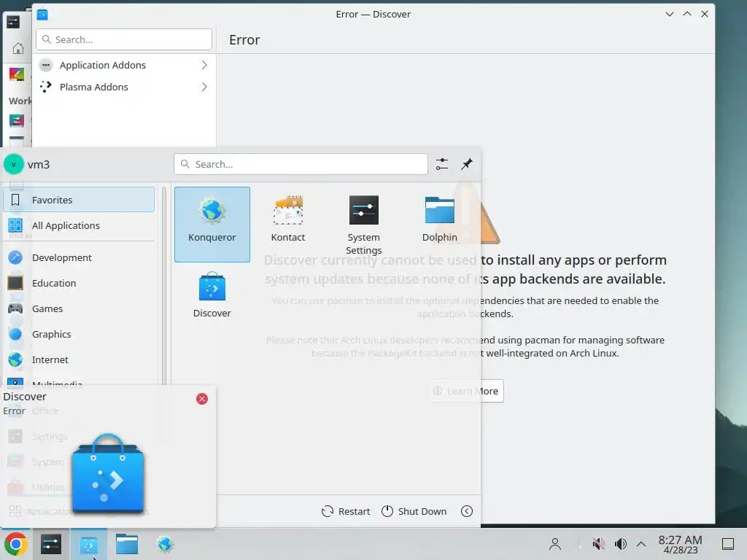This screenshot has height=560, width=747.
Task: Click the show desktop button
Action: (728, 544)
